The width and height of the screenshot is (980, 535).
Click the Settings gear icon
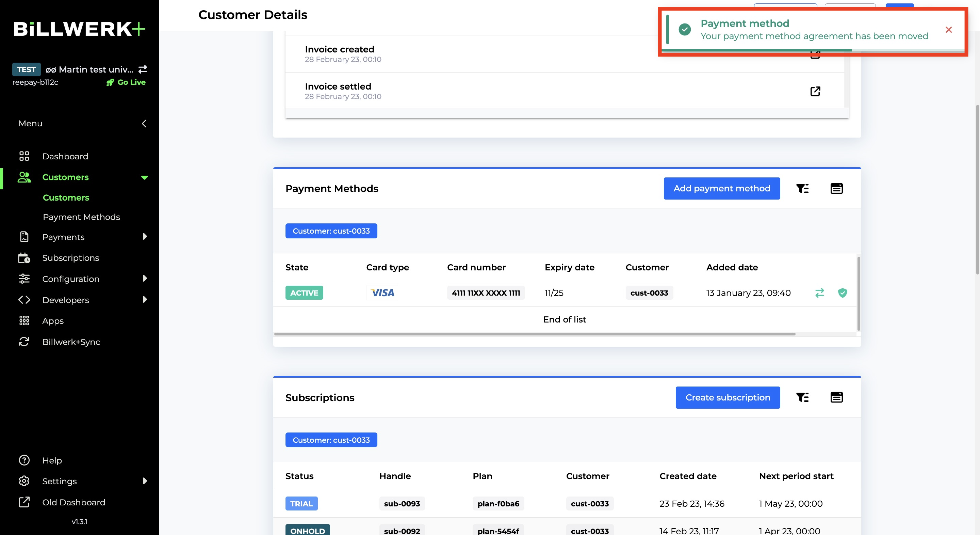[x=24, y=481]
